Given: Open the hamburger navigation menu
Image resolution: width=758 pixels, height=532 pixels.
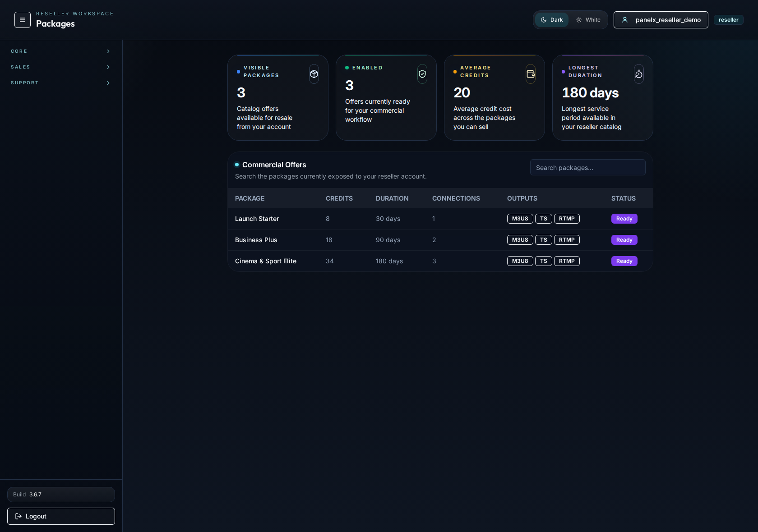Looking at the screenshot, I should pyautogui.click(x=22, y=20).
